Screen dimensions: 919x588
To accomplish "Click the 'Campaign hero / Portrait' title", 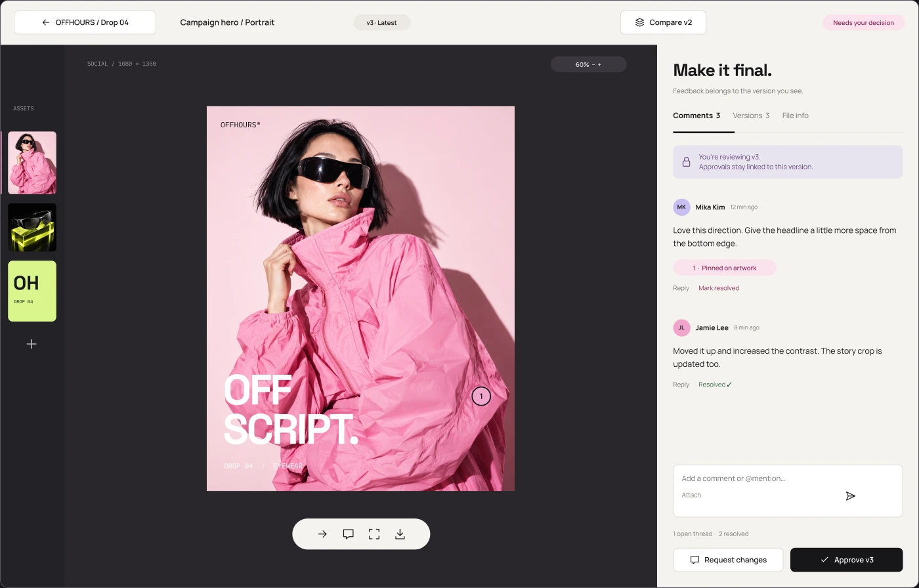I will point(227,22).
